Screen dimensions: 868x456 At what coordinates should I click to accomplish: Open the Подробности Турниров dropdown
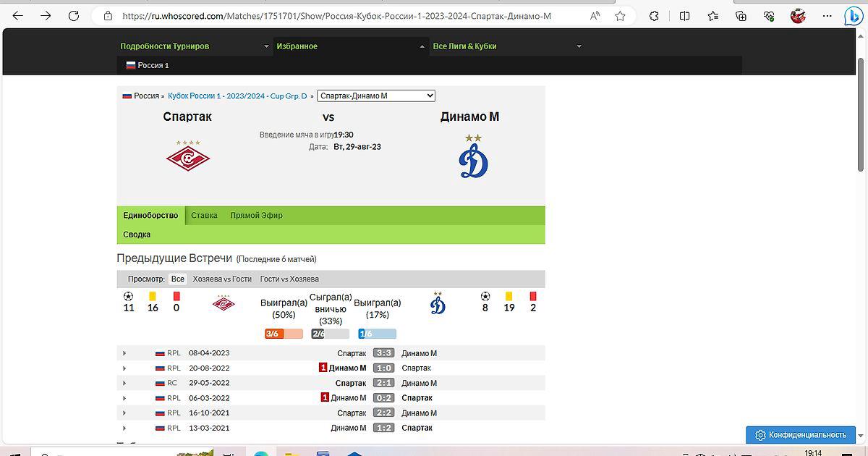tap(195, 46)
